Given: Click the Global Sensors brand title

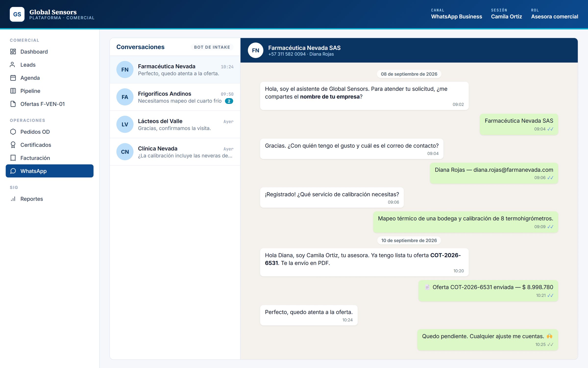Looking at the screenshot, I should click(53, 12).
